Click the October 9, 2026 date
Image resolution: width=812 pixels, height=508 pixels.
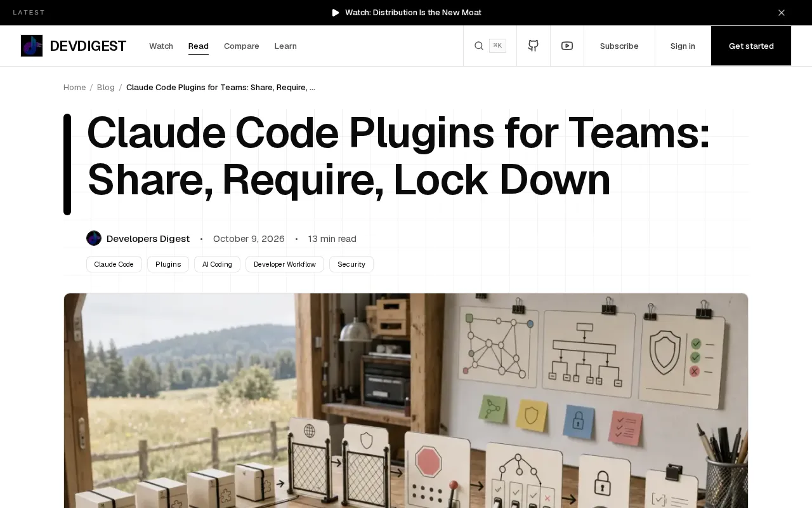coord(249,239)
